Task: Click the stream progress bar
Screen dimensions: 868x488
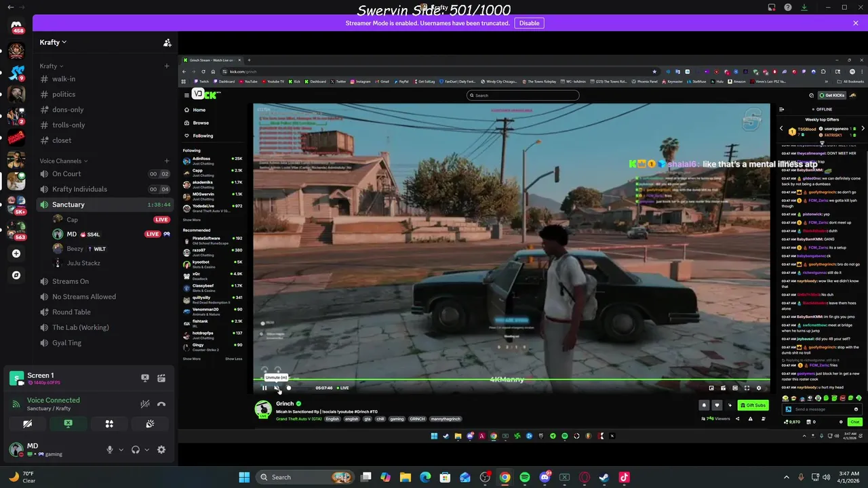Action: [x=512, y=380]
